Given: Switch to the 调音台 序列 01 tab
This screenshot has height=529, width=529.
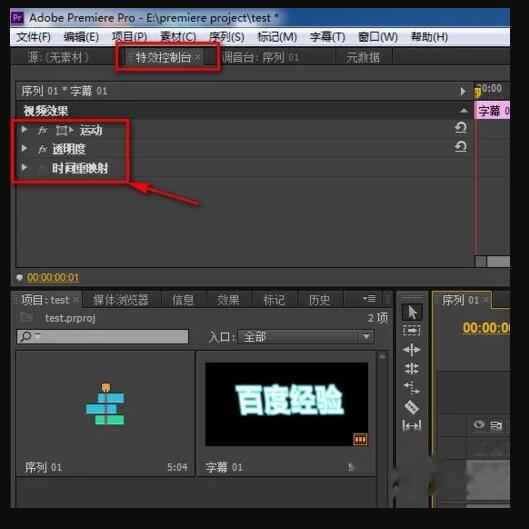Looking at the screenshot, I should click(260, 57).
